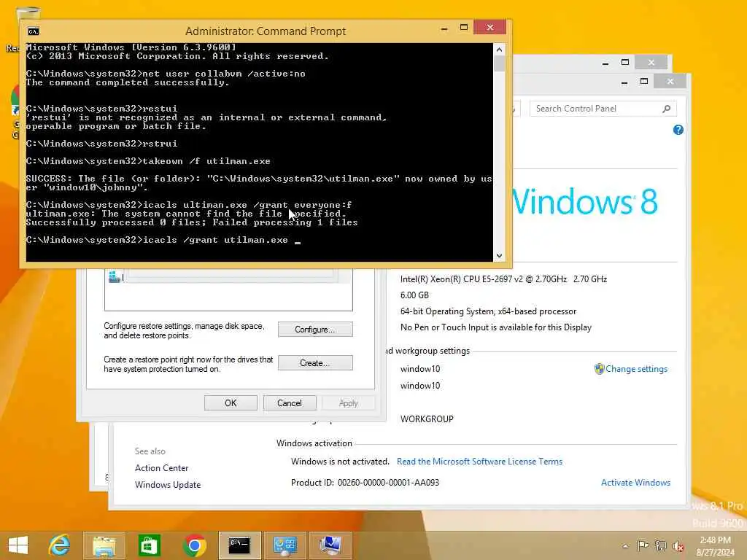Open the Windows Start button
This screenshot has width=747, height=560.
pyautogui.click(x=18, y=545)
